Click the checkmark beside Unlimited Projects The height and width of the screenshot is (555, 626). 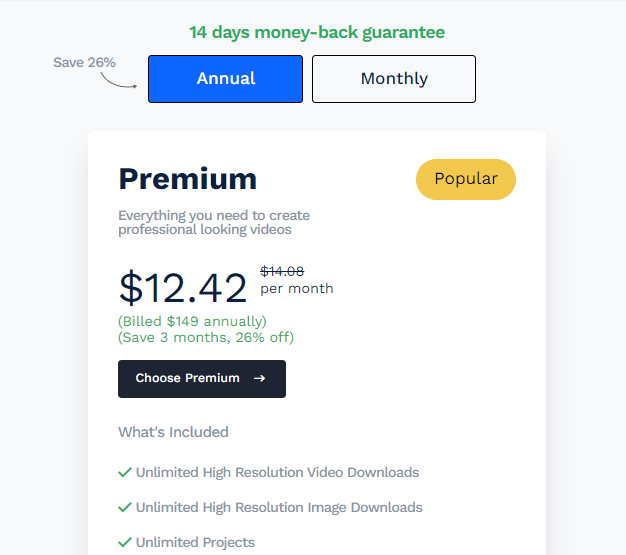point(125,542)
